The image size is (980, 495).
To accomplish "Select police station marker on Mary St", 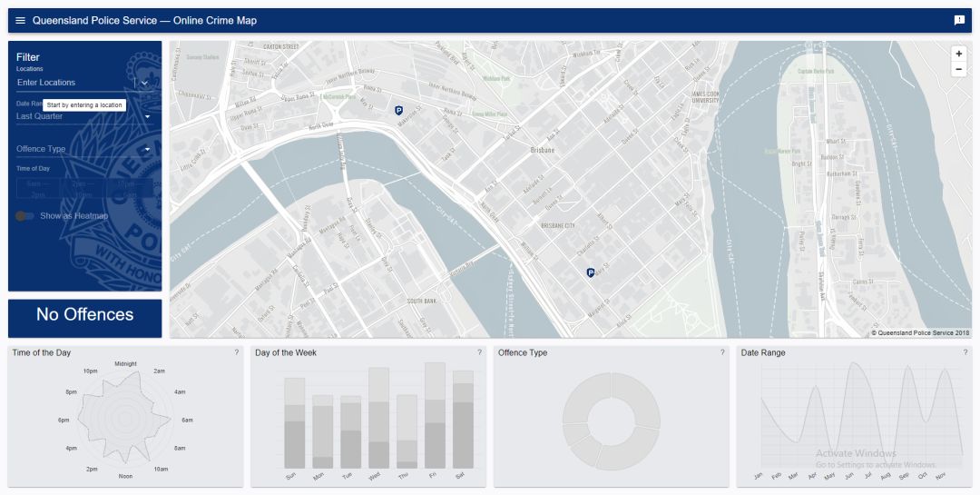I will click(590, 272).
